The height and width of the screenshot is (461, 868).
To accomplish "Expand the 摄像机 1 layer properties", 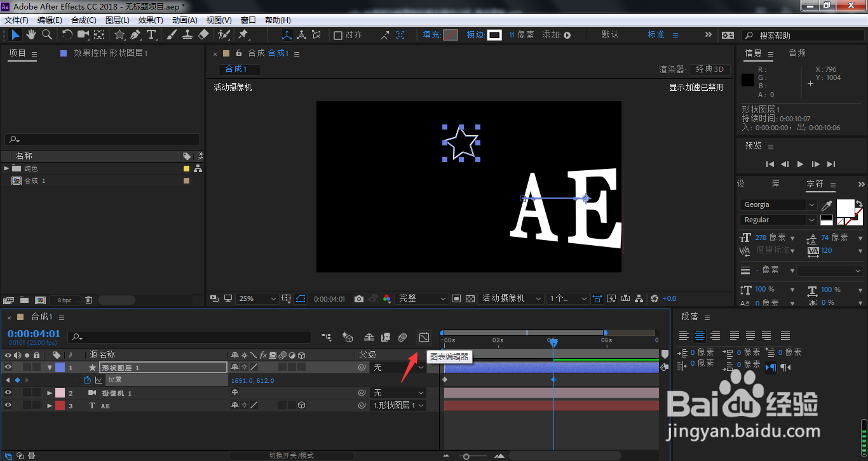I will tap(50, 393).
